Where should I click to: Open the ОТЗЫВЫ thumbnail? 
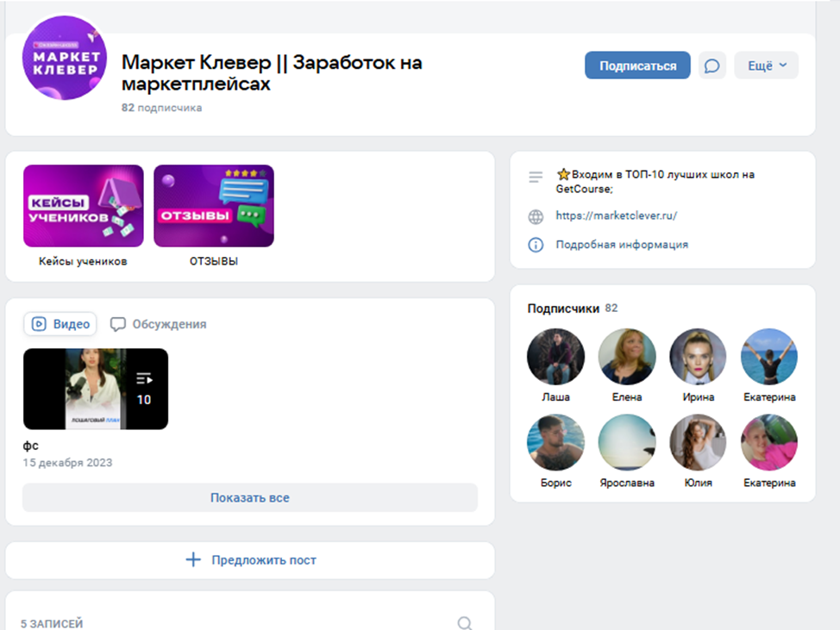click(214, 206)
